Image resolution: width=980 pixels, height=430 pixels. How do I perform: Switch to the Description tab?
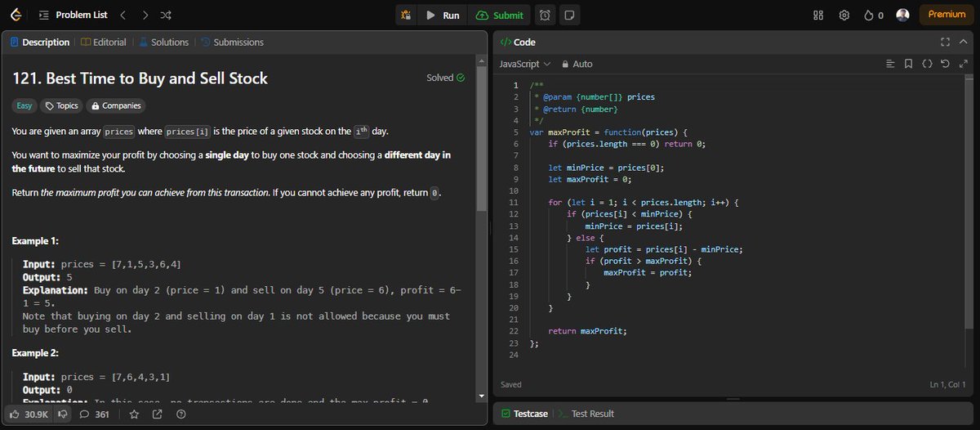point(39,42)
